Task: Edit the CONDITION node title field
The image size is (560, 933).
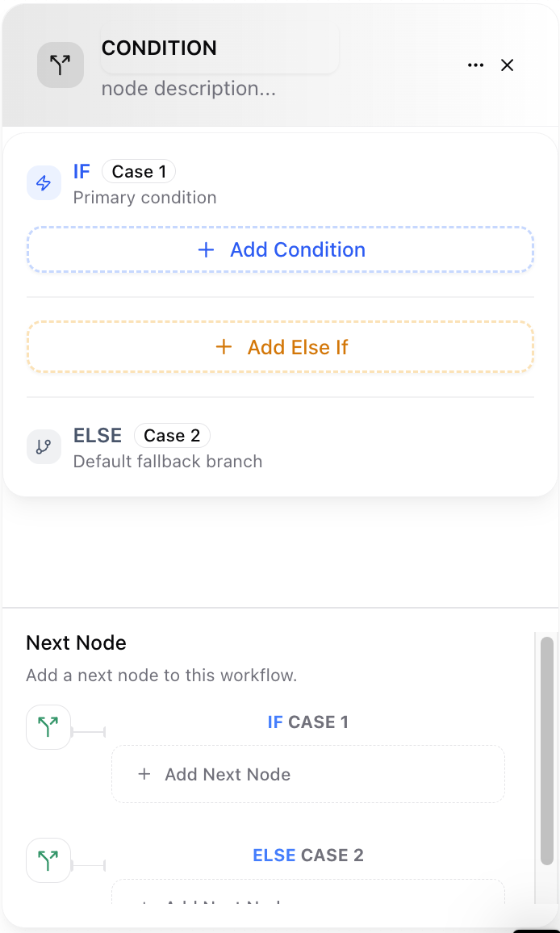Action: 218,48
